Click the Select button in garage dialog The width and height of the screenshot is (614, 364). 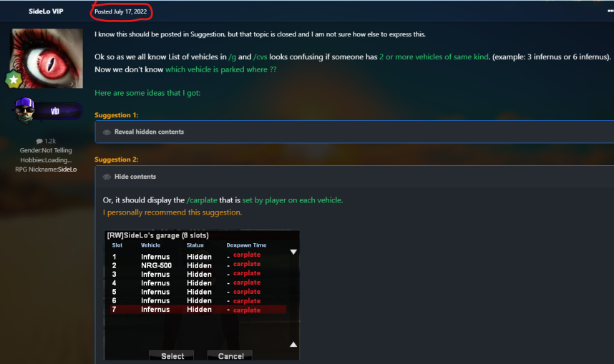(172, 355)
